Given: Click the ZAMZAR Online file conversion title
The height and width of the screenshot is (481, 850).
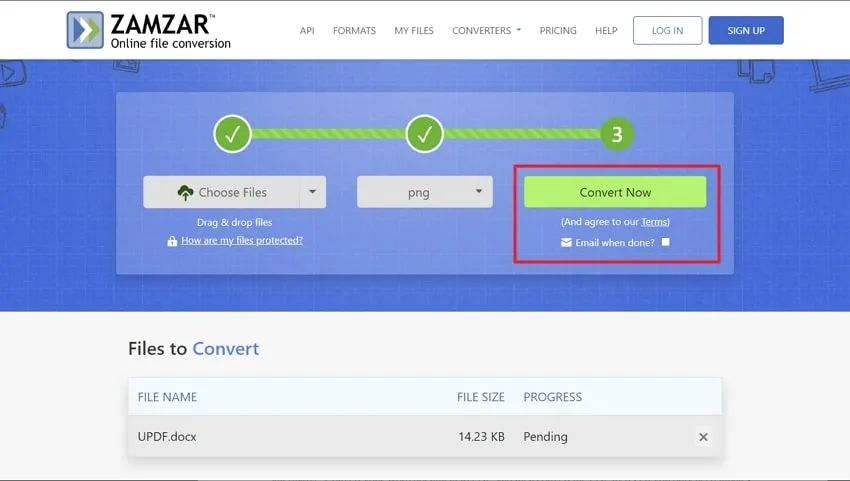Looking at the screenshot, I should pos(170,31).
